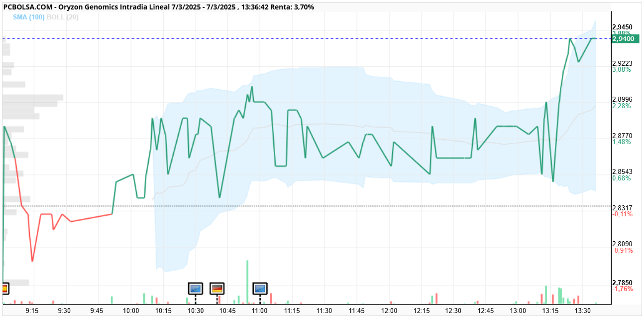Click the -1,76% percentage label

(623, 289)
